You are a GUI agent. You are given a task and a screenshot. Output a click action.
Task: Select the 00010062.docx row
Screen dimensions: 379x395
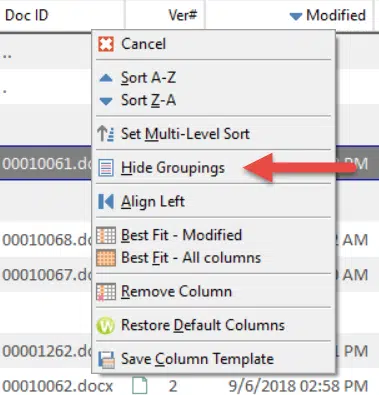pyautogui.click(x=189, y=386)
